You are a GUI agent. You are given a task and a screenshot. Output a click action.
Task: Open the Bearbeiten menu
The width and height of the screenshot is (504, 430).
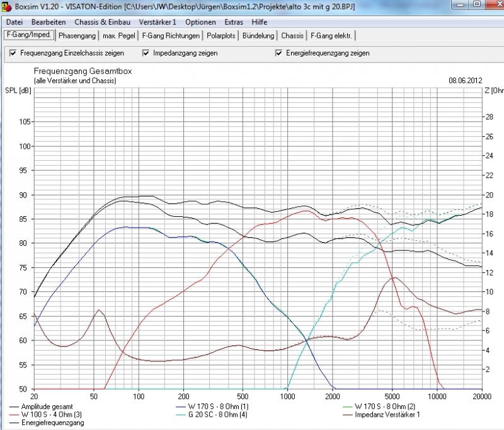pos(49,22)
